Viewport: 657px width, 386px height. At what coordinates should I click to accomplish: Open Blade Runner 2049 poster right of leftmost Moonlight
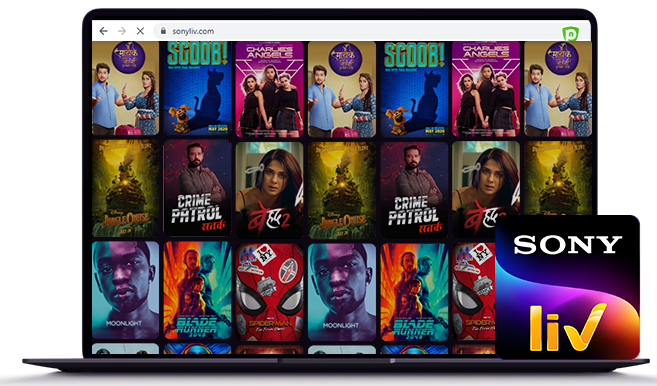pyautogui.click(x=197, y=290)
